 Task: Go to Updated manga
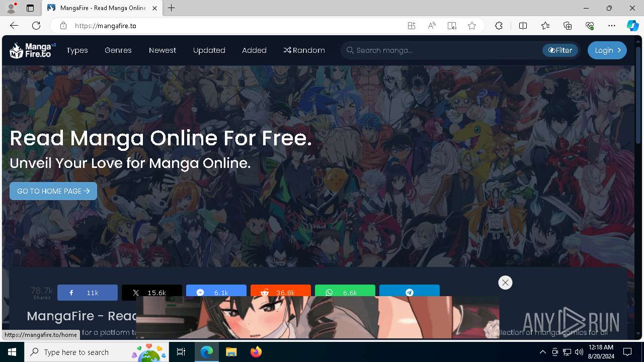click(x=209, y=50)
